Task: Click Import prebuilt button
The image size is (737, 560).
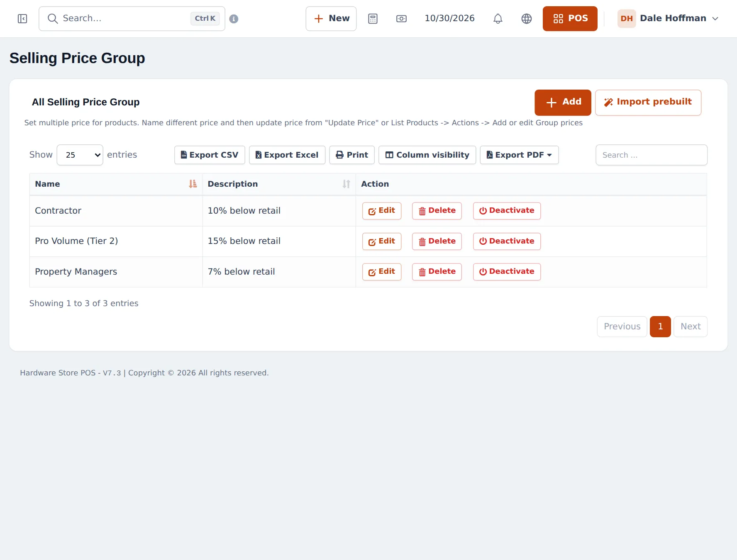Action: click(648, 102)
